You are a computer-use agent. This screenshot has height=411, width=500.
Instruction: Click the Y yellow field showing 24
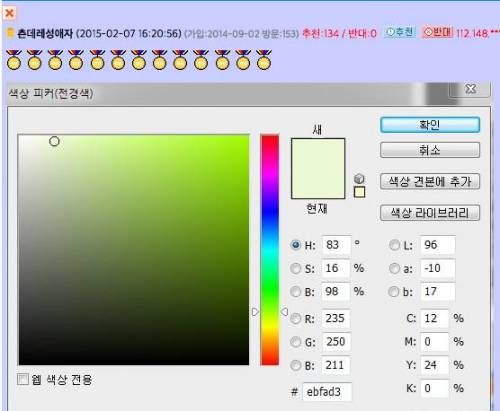(434, 365)
